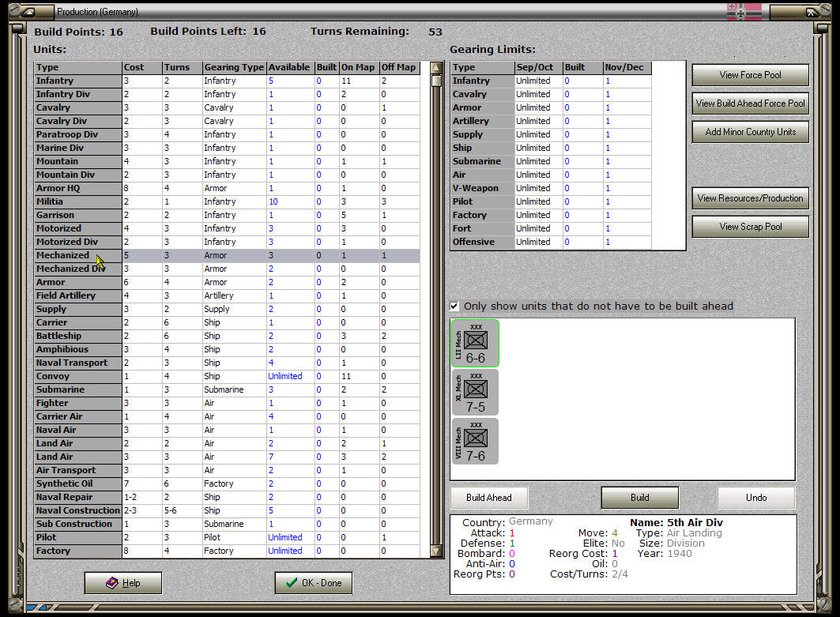Screen dimensions: 840x617
Task: Select the Naval Repair row
Action: click(227, 497)
